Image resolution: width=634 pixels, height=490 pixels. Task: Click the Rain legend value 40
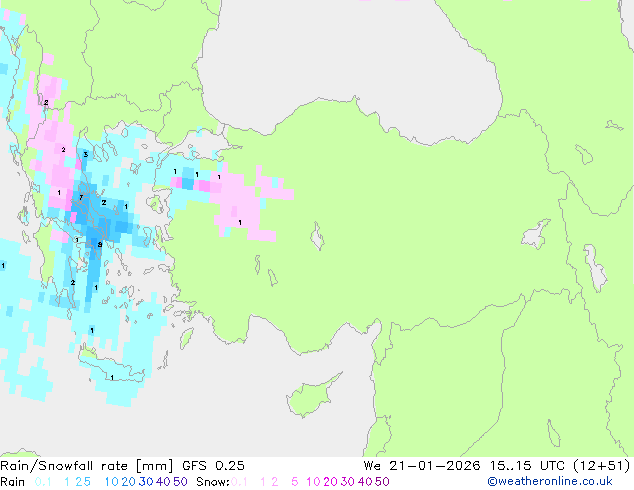(163, 482)
